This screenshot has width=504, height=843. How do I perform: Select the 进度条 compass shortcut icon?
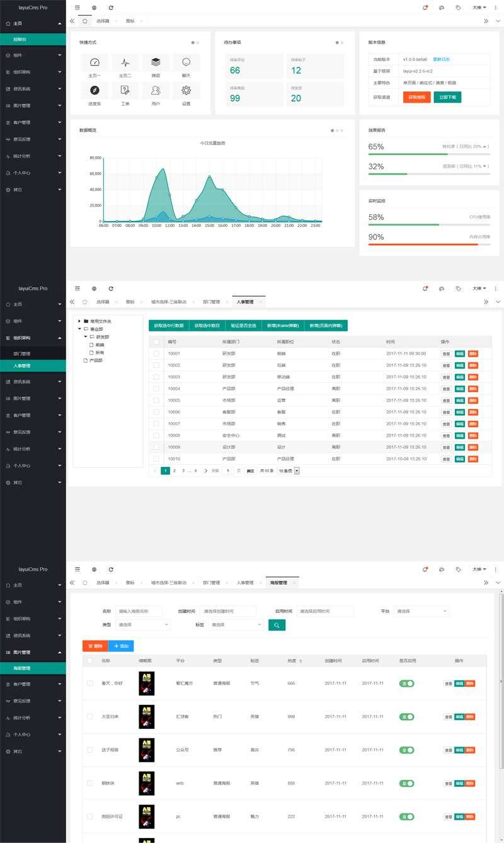(x=94, y=90)
